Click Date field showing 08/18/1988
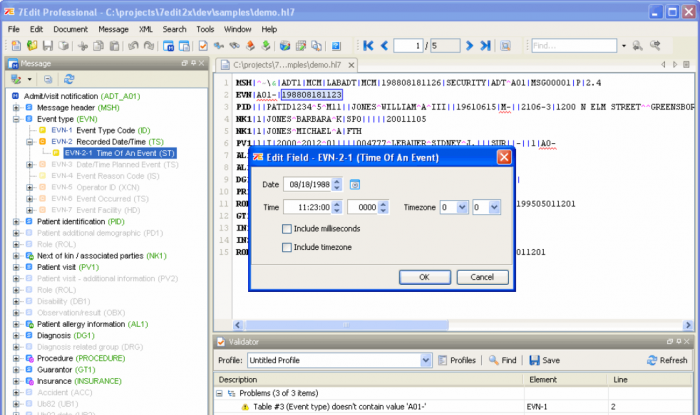Image resolution: width=700 pixels, height=415 pixels. [x=308, y=184]
